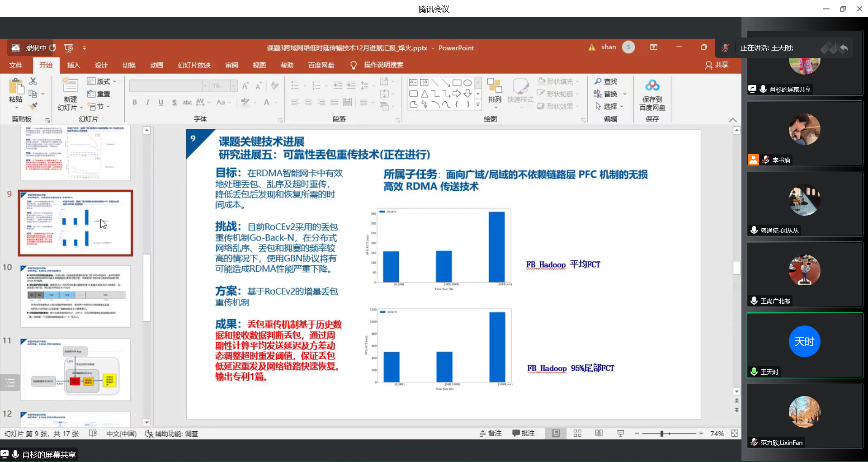Start Slide Show from status bar icon
Screen dimensions: 868x462
(x=621, y=434)
